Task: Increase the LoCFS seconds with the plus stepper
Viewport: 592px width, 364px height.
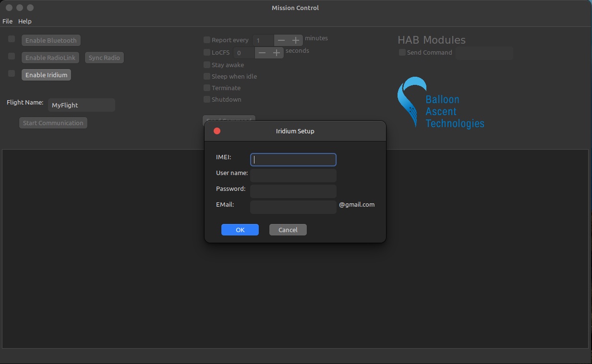Action: click(276, 53)
